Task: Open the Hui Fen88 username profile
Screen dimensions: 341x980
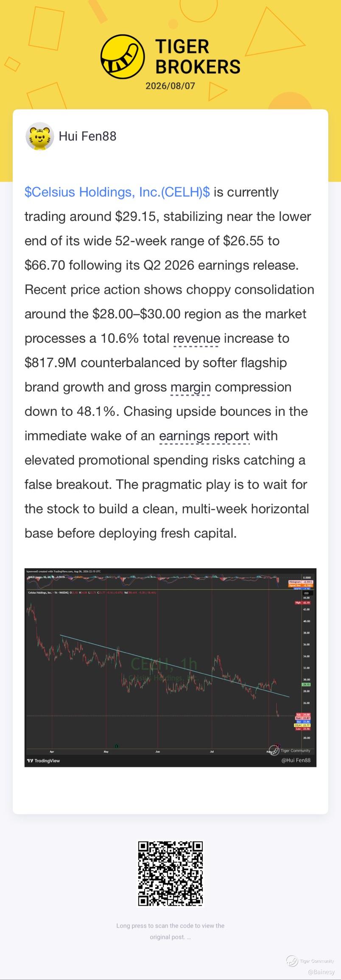Action: [87, 136]
